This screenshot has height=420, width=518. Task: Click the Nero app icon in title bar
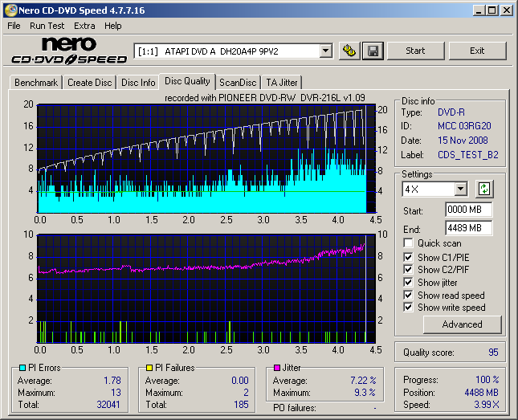coord(10,10)
